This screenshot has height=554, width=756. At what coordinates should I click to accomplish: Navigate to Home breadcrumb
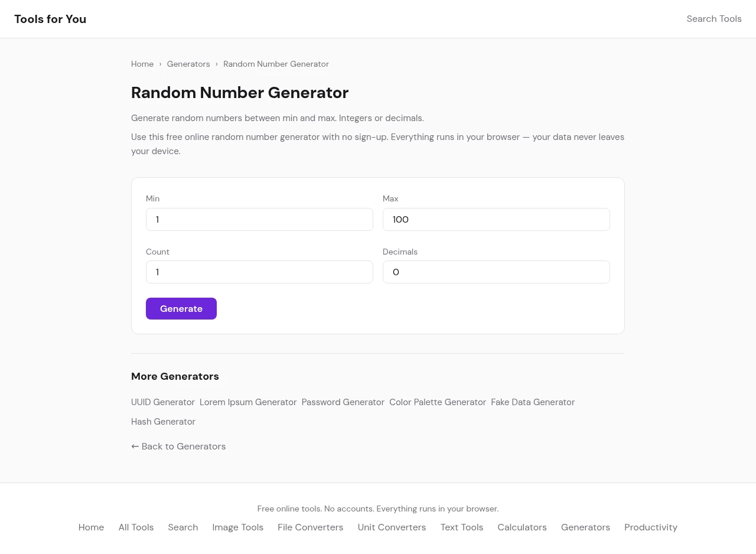point(142,64)
